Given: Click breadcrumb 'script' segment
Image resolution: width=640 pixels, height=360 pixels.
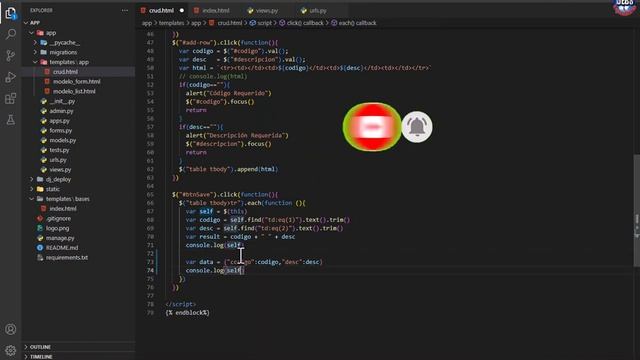Looking at the screenshot, I should (264, 23).
